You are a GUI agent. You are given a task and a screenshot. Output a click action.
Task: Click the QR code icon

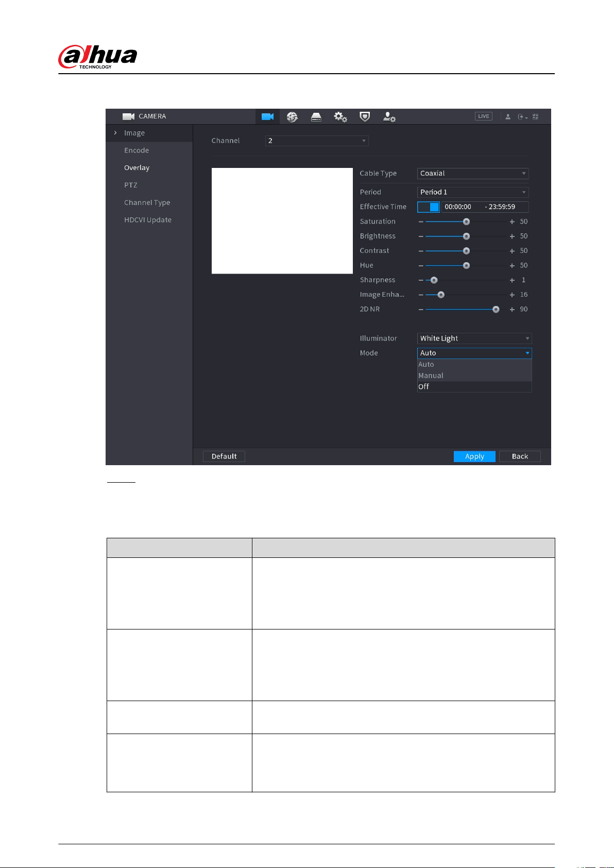point(536,117)
